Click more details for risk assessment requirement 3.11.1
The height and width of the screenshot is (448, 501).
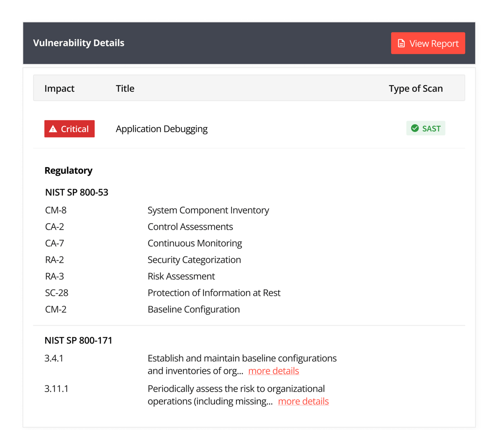click(303, 401)
